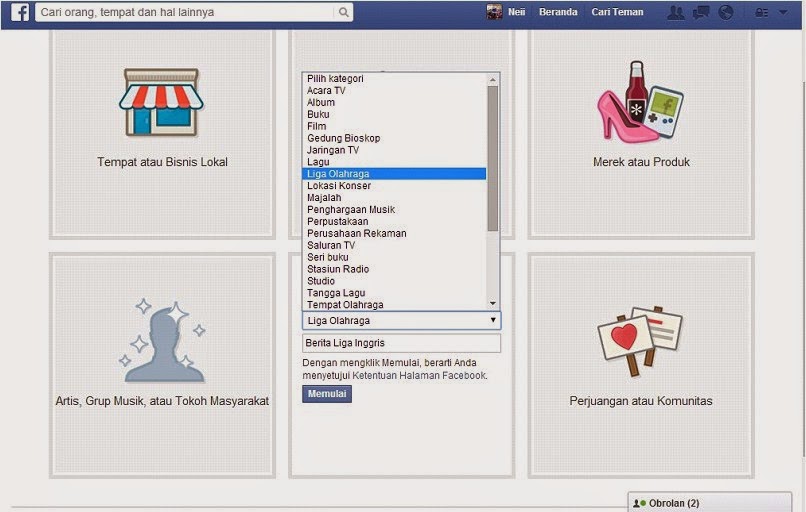Open Cari Teman link
The width and height of the screenshot is (806, 512).
(617, 12)
